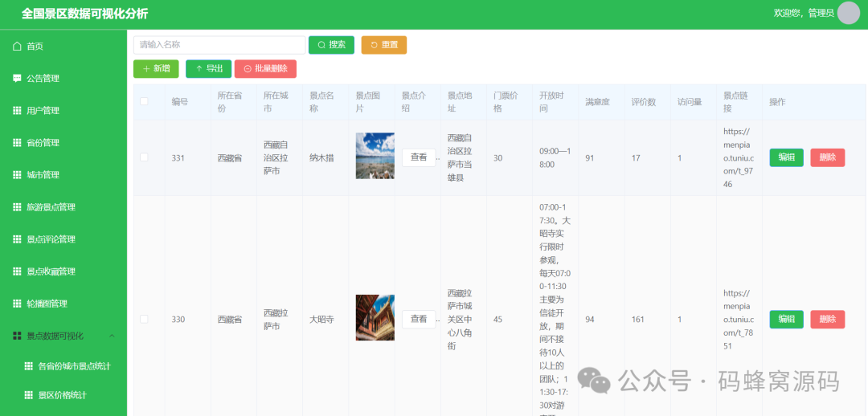Click the chat bubble icon for 公告管理
The image size is (868, 416).
pos(17,78)
